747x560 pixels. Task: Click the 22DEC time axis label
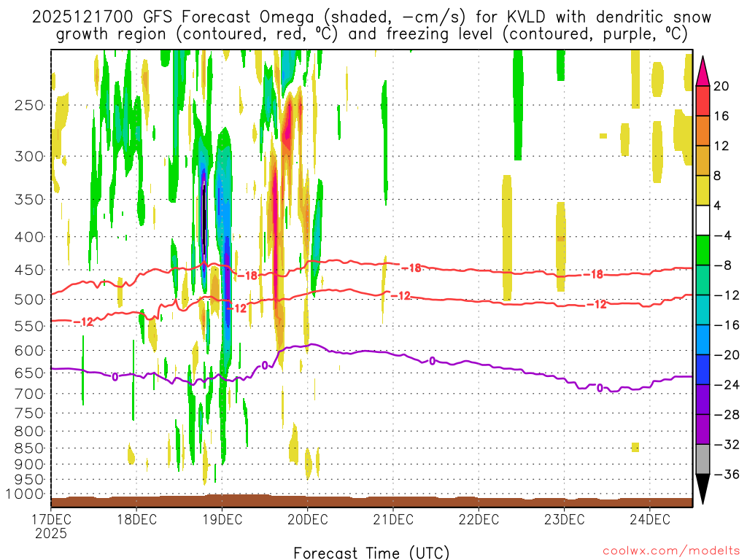[479, 519]
